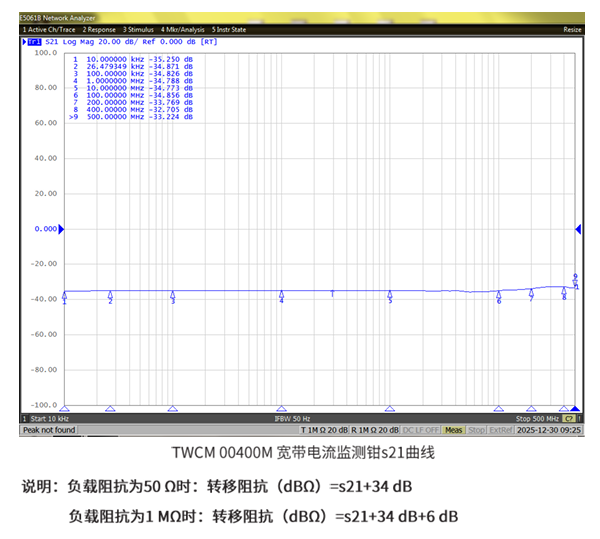The height and width of the screenshot is (539, 600).
Task: Open the Active Ch/Trace menu
Action: coord(49,30)
